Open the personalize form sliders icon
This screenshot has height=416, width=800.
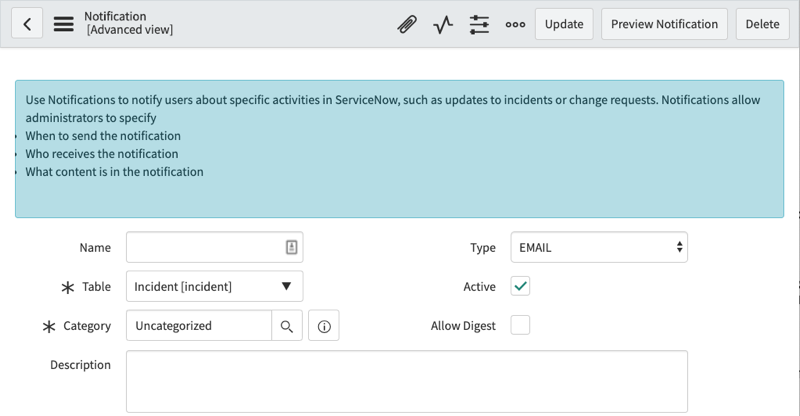click(x=479, y=24)
